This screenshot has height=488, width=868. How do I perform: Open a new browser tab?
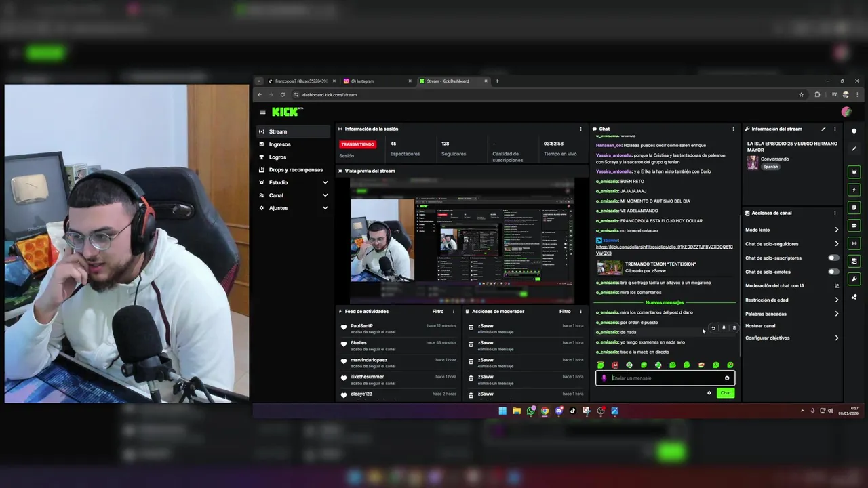click(x=497, y=81)
